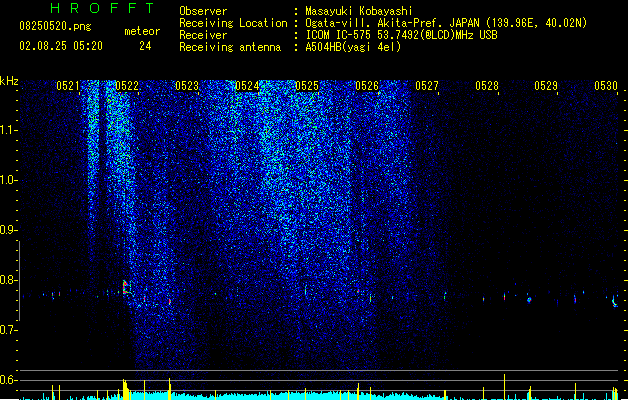Viewport: 629px width, 400px height.
Task: Click the meteor label
Action: pos(142,31)
